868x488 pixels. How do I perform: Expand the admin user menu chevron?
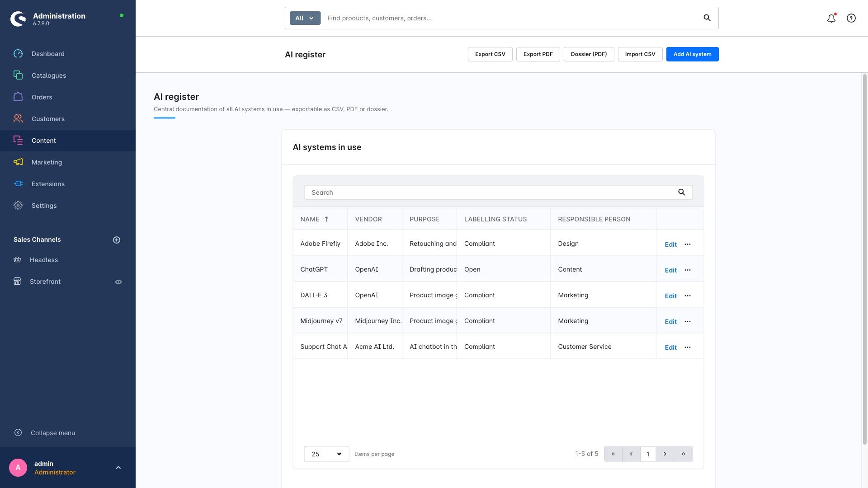click(118, 468)
